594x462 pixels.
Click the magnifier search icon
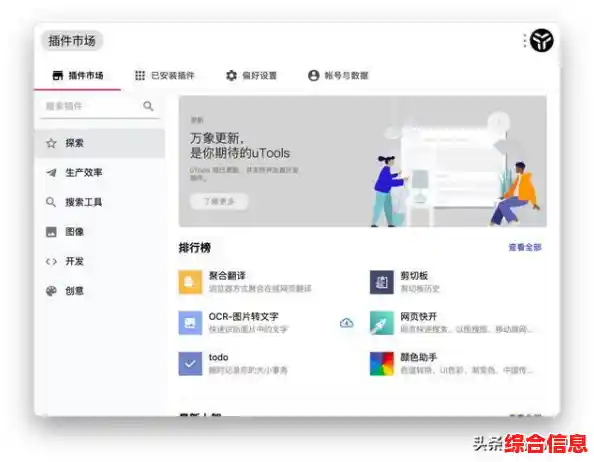148,106
